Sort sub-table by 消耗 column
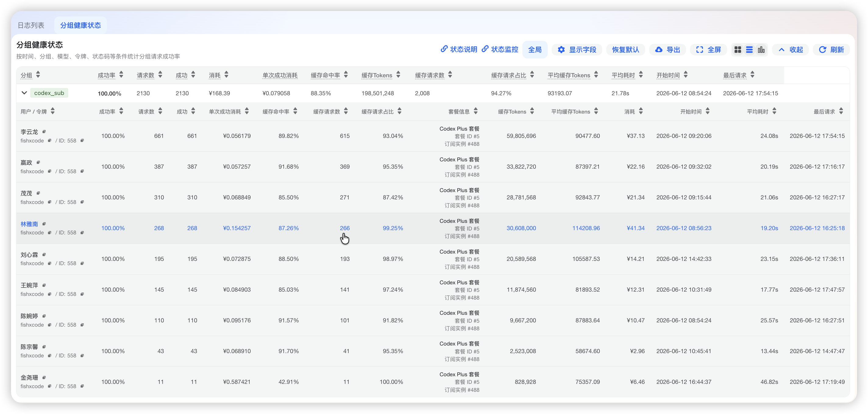The height and width of the screenshot is (414, 868). [641, 111]
